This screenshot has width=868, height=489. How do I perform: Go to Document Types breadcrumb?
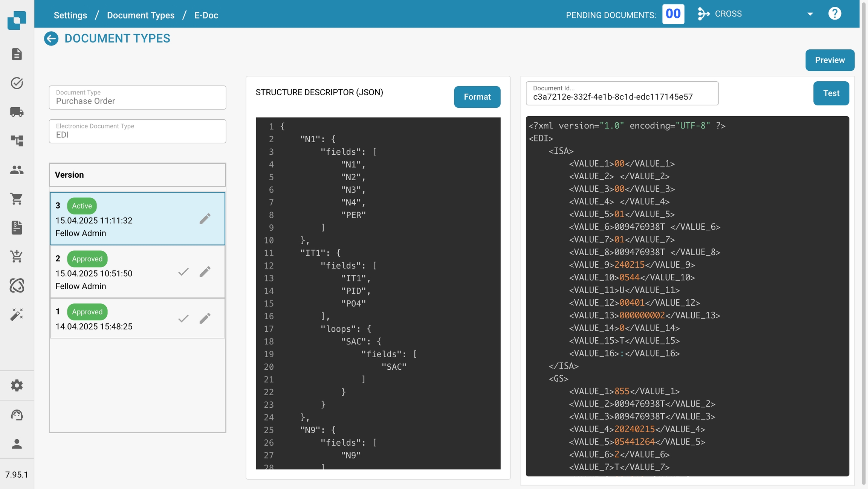click(141, 15)
